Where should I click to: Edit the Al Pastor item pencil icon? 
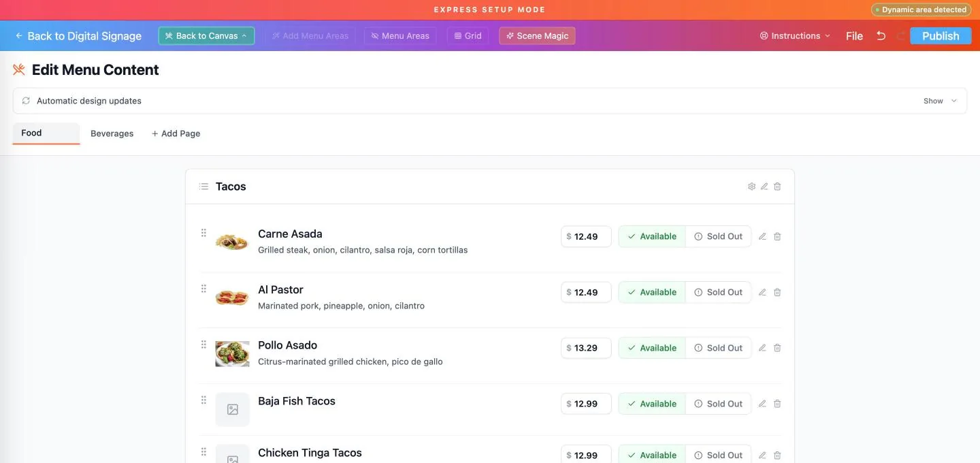(762, 292)
